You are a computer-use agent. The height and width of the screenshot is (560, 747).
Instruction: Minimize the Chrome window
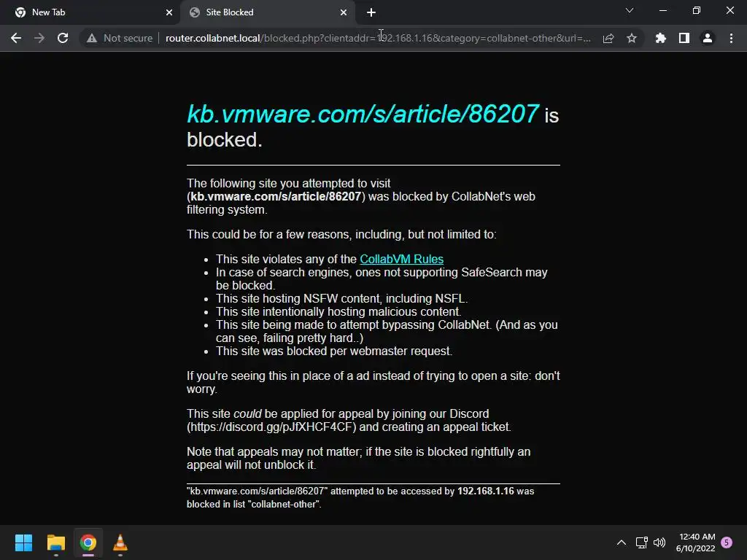coord(662,10)
